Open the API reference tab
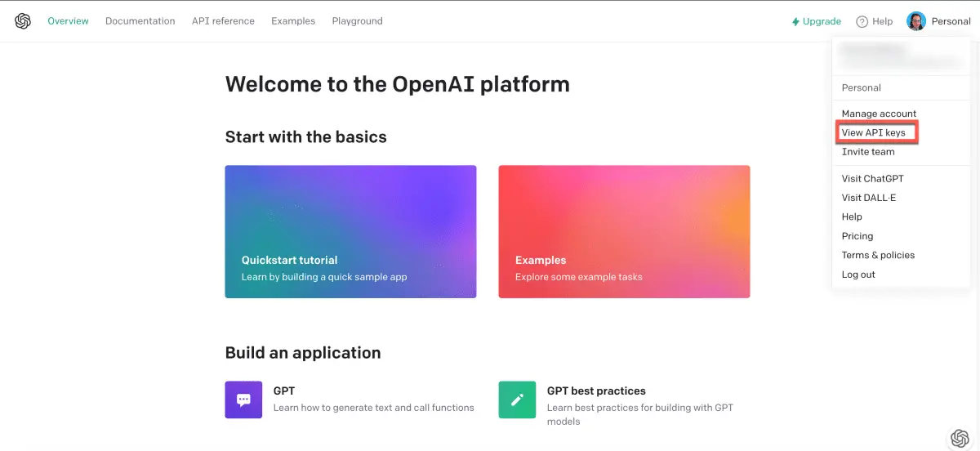 [x=223, y=21]
